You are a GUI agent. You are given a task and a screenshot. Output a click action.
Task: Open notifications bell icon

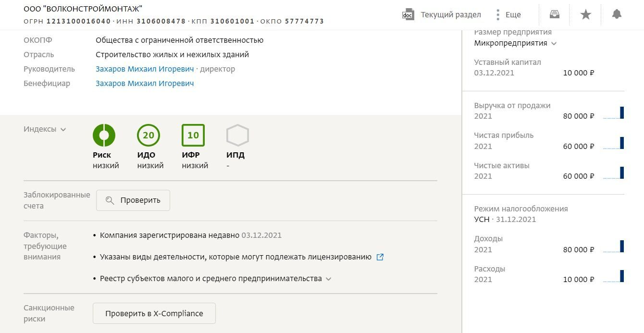click(617, 14)
